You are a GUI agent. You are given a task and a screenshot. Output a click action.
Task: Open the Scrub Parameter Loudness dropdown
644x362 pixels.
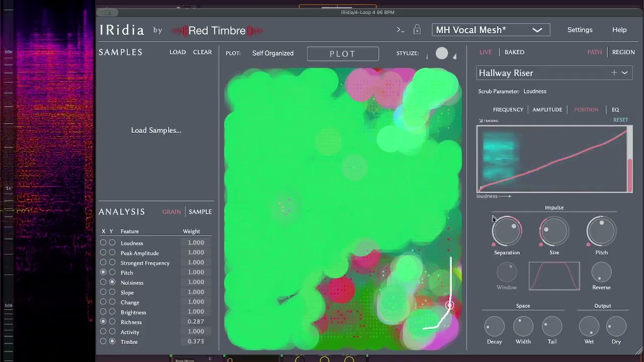(535, 92)
